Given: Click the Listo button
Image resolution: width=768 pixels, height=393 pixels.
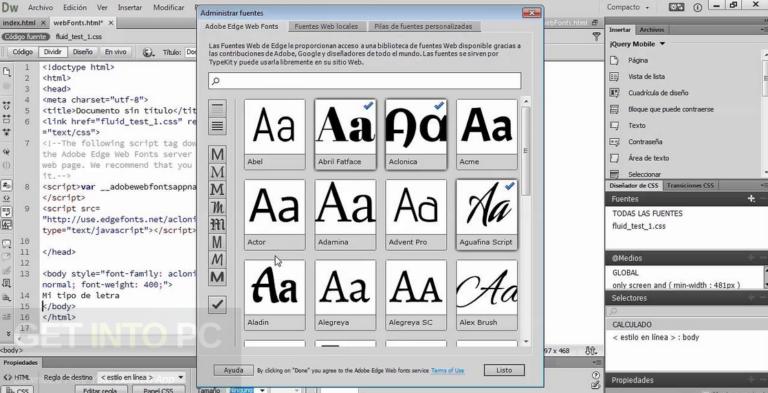Looking at the screenshot, I should (504, 370).
